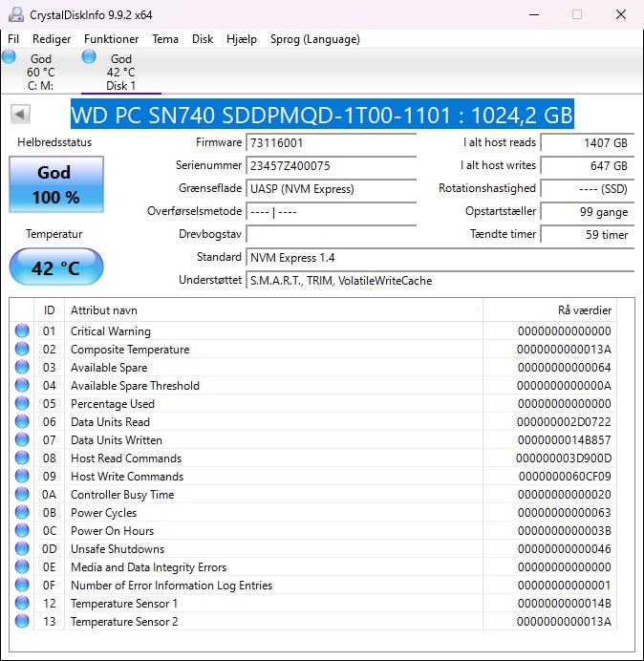Open the Fil menu
Viewport: 644px width, 661px height.
point(13,39)
